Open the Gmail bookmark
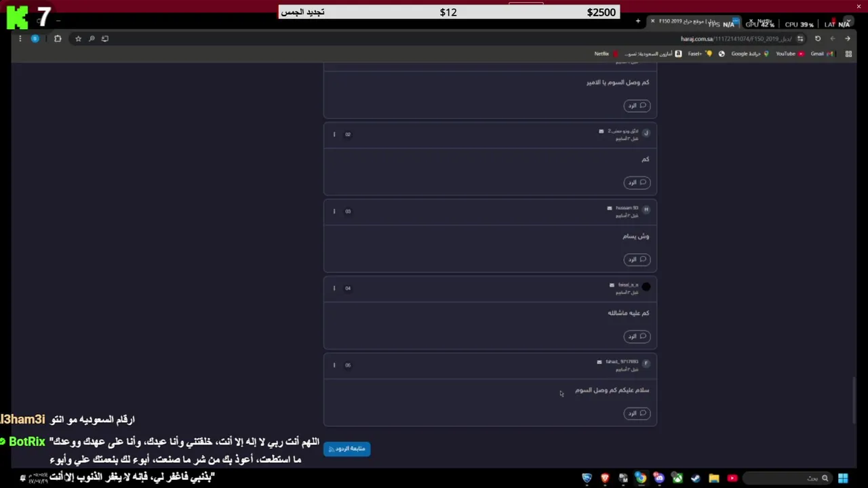 coord(821,54)
